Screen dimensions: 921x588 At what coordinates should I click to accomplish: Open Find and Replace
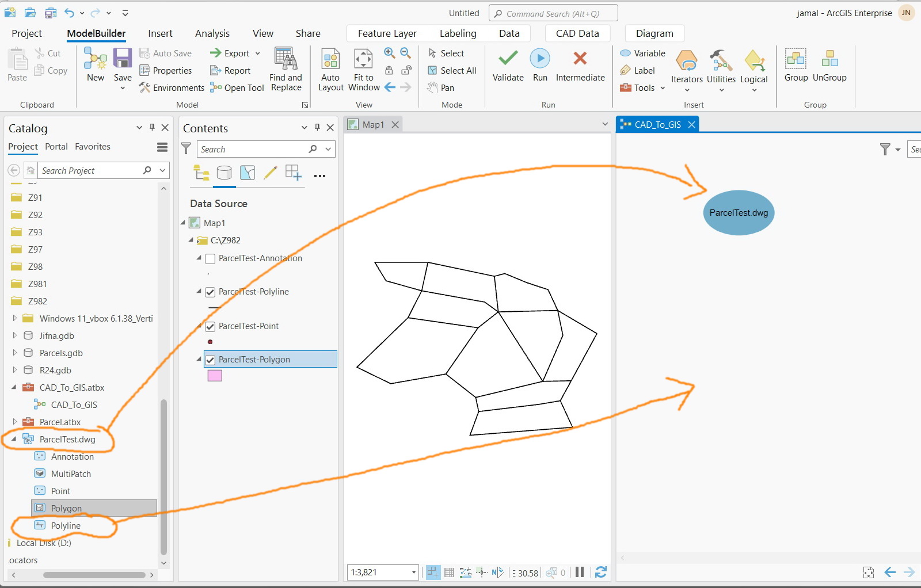pos(285,68)
